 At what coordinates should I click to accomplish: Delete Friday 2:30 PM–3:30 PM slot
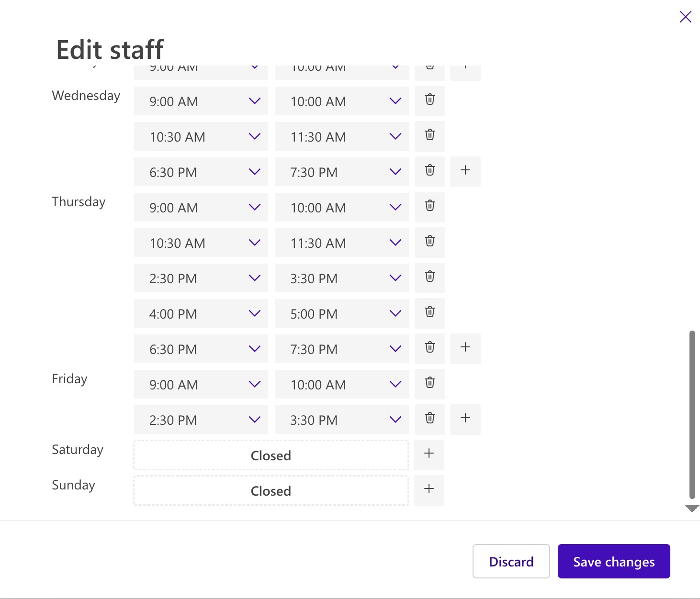[x=430, y=420]
